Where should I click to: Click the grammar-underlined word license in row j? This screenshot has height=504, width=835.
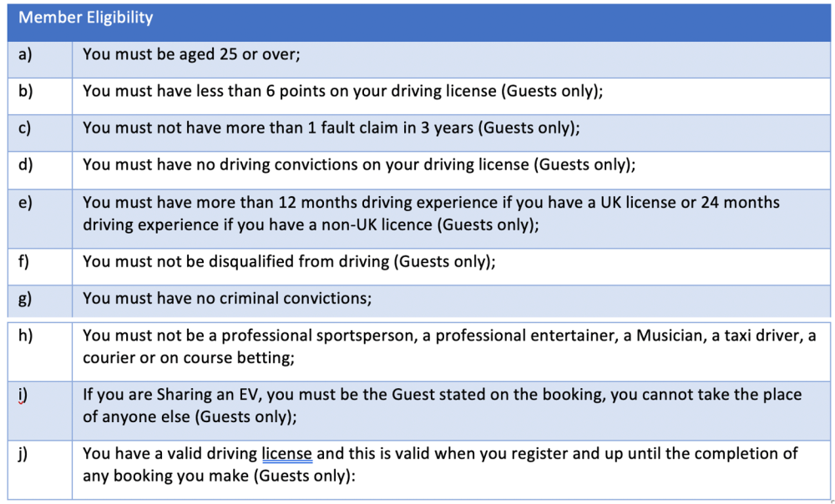287,454
